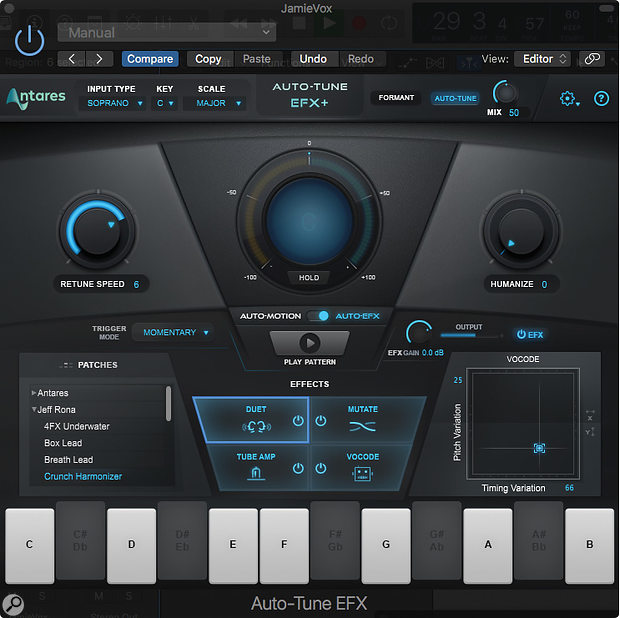Click the Paste button
The image size is (620, 618).
pyautogui.click(x=257, y=59)
